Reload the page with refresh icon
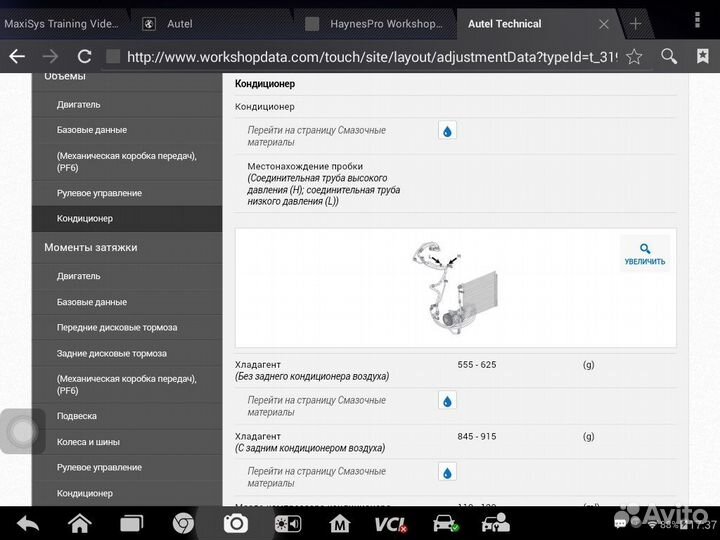This screenshot has width=720, height=540. tap(84, 56)
